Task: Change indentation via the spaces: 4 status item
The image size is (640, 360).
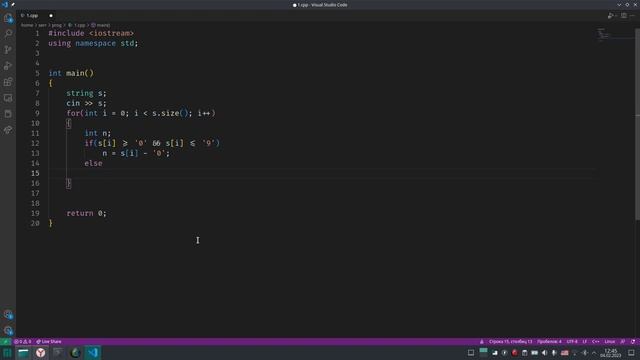Action: [x=549, y=342]
